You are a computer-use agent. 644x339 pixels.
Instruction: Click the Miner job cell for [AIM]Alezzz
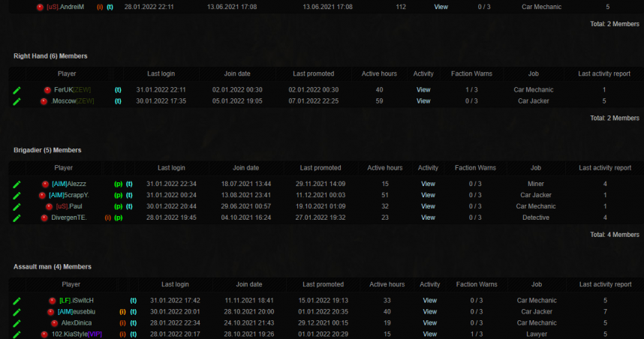(536, 184)
